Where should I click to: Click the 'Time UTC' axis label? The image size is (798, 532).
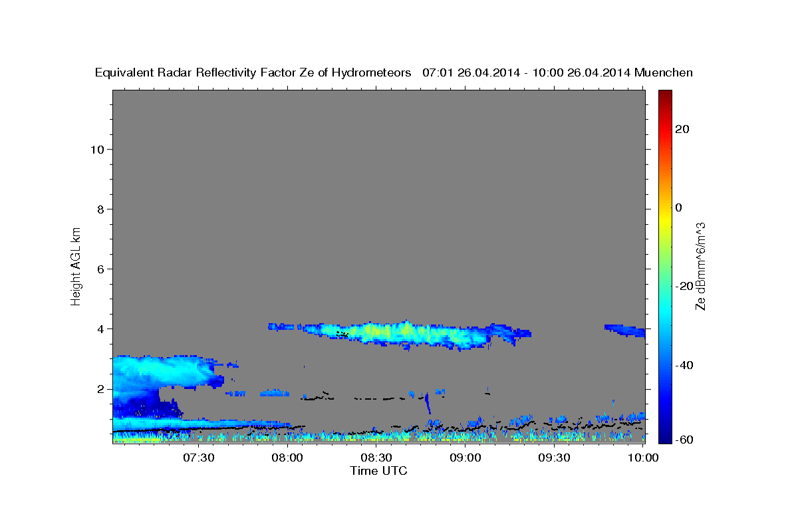coord(378,471)
